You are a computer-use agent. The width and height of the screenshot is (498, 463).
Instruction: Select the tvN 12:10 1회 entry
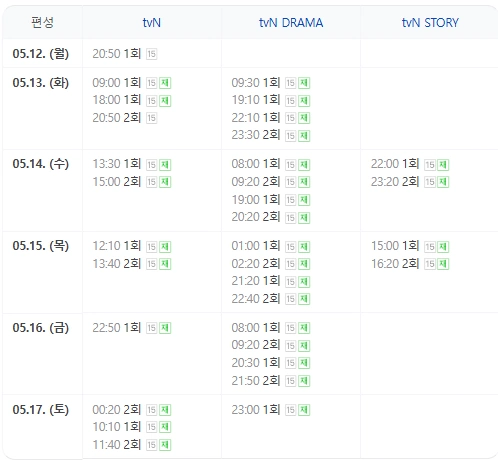point(132,246)
